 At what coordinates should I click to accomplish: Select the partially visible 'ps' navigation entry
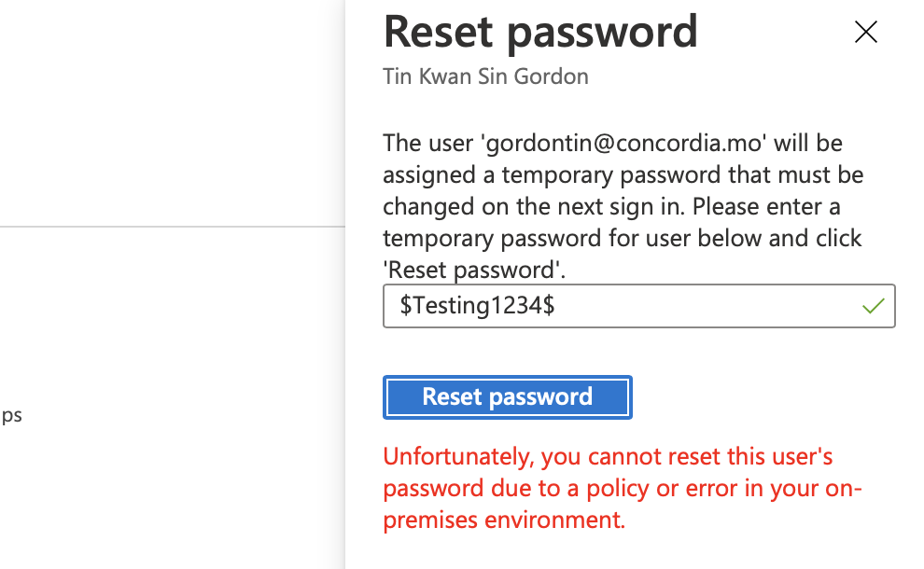click(x=13, y=415)
